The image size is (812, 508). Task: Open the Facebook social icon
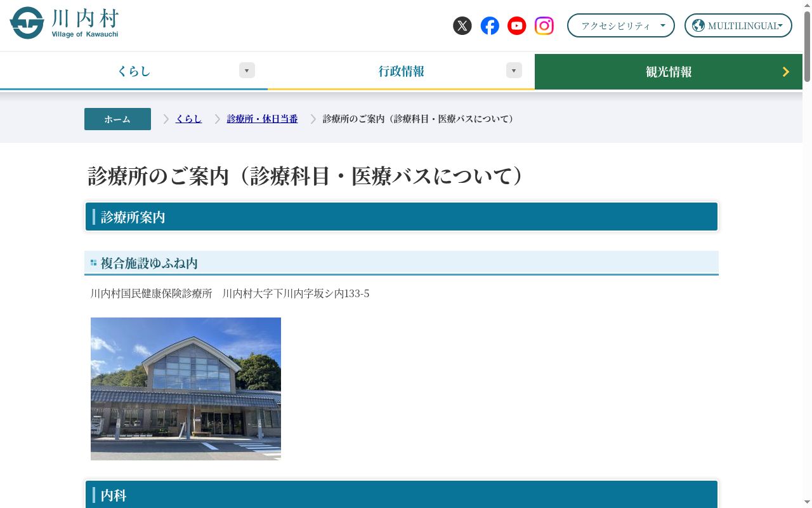coord(490,25)
